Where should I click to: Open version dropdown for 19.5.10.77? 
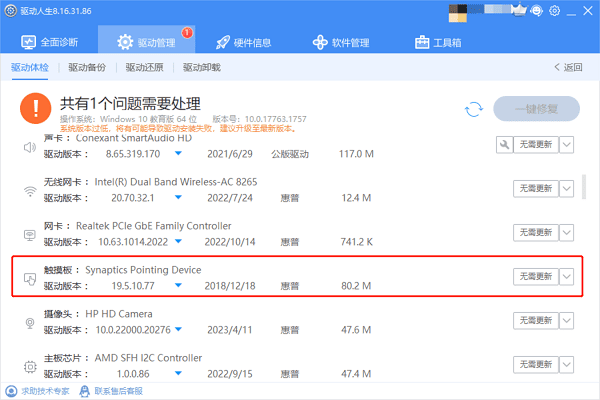(x=178, y=286)
